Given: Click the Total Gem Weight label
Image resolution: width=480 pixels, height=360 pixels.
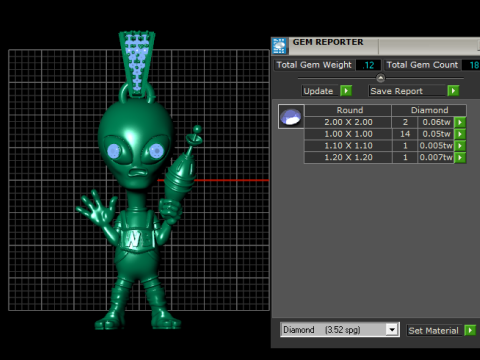Looking at the screenshot, I should point(314,65).
